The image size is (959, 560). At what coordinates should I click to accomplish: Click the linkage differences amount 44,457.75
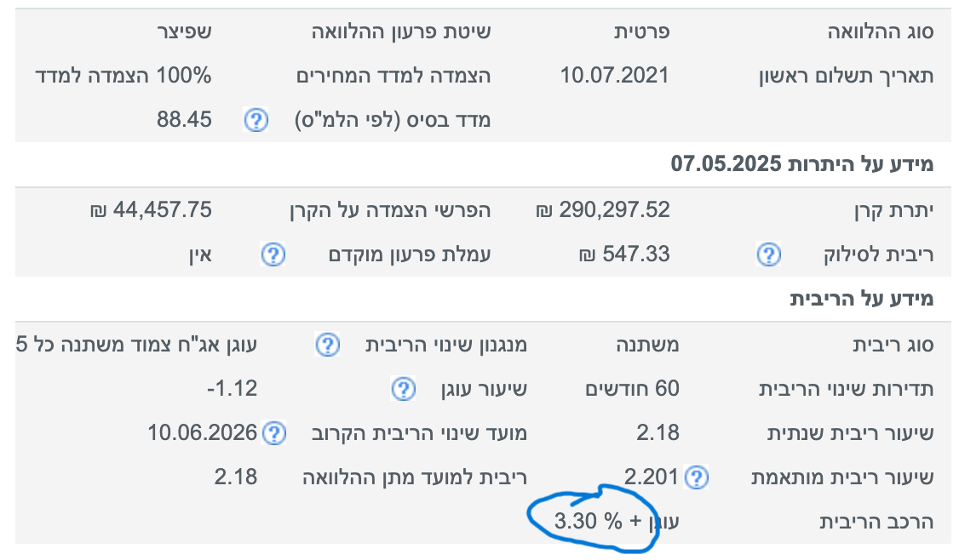[150, 209]
